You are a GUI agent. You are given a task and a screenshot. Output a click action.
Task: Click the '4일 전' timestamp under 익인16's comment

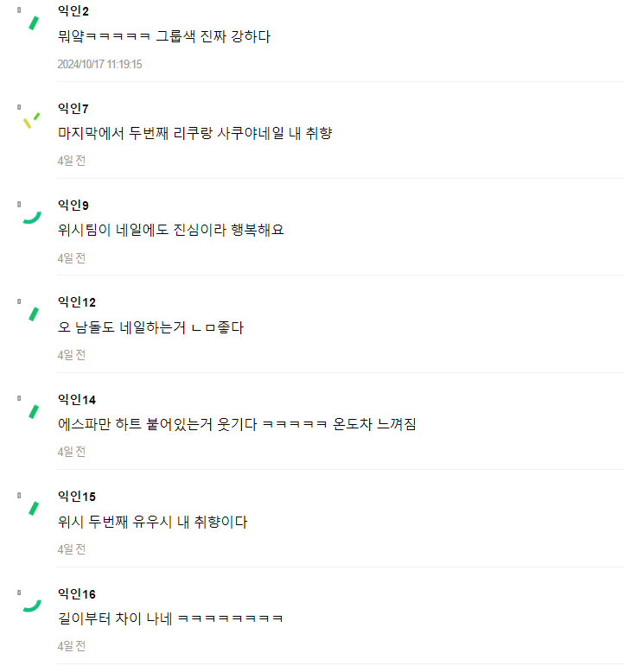tap(72, 645)
